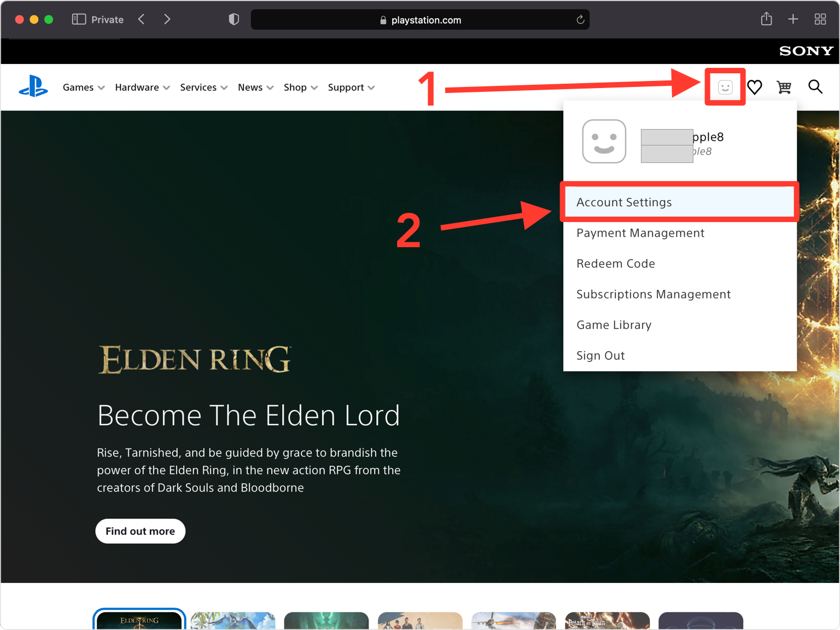Open the wishlist heart icon
The width and height of the screenshot is (840, 630).
pyautogui.click(x=755, y=87)
